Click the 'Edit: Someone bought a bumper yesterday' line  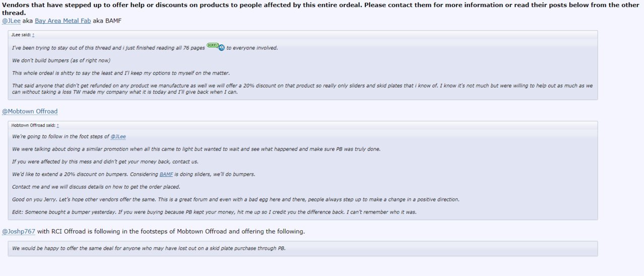[214, 212]
